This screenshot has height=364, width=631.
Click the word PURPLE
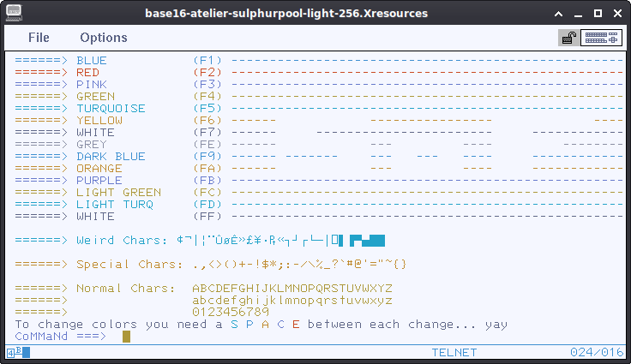(99, 180)
